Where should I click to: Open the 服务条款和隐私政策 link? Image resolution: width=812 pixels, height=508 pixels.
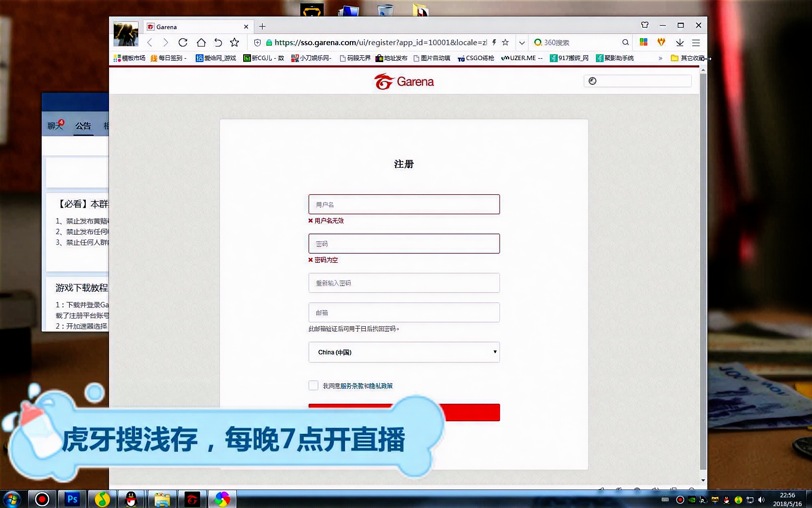pos(366,386)
